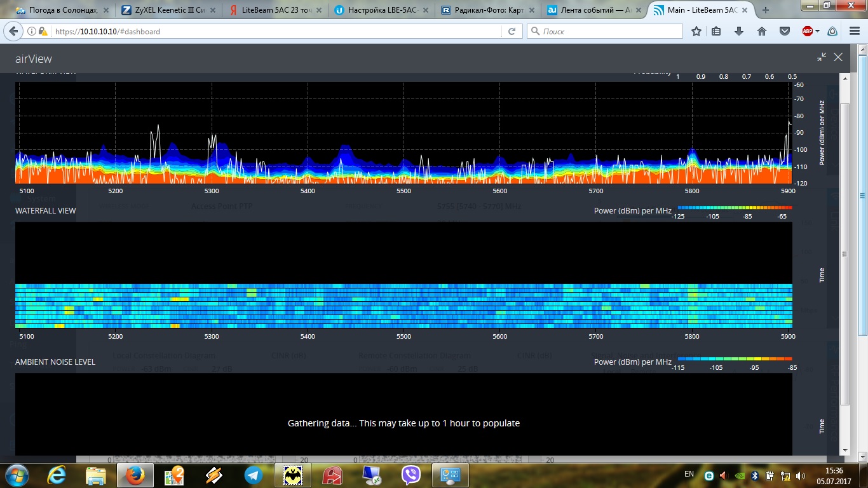
Task: Open the red AutoCAD icon in taskbar
Action: tap(332, 475)
